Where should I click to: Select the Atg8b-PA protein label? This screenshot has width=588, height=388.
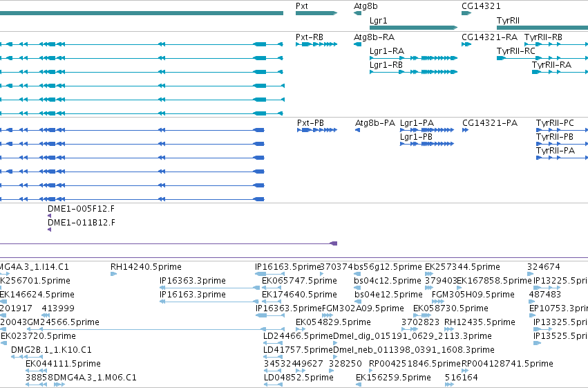375,123
